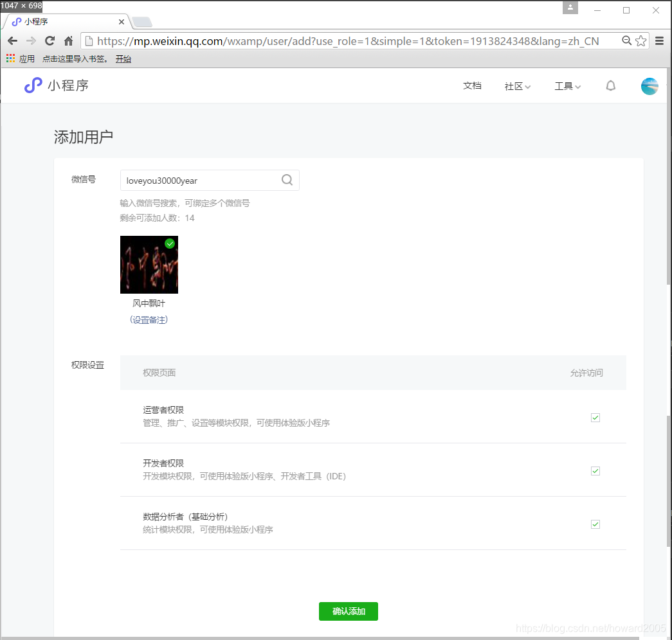Click the 确认添加 button

coord(349,611)
